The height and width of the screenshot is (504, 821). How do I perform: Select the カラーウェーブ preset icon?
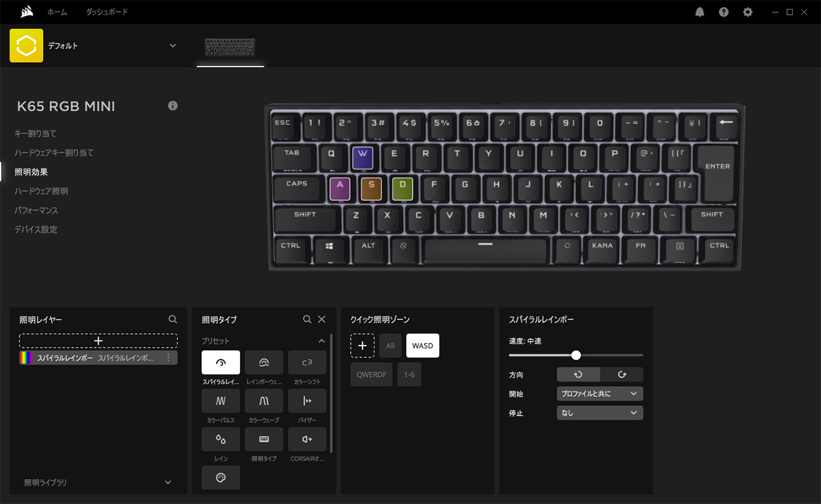click(x=264, y=401)
